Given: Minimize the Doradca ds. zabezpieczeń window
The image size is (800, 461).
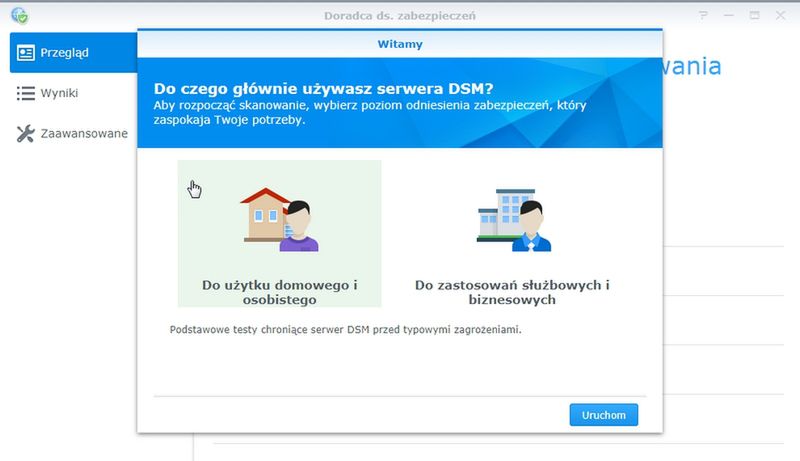Looking at the screenshot, I should click(729, 15).
